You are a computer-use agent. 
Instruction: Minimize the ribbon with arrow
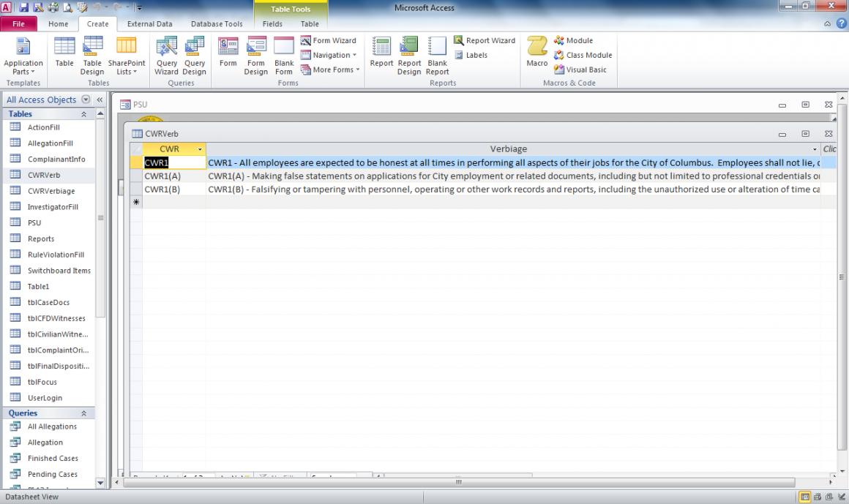coord(827,24)
